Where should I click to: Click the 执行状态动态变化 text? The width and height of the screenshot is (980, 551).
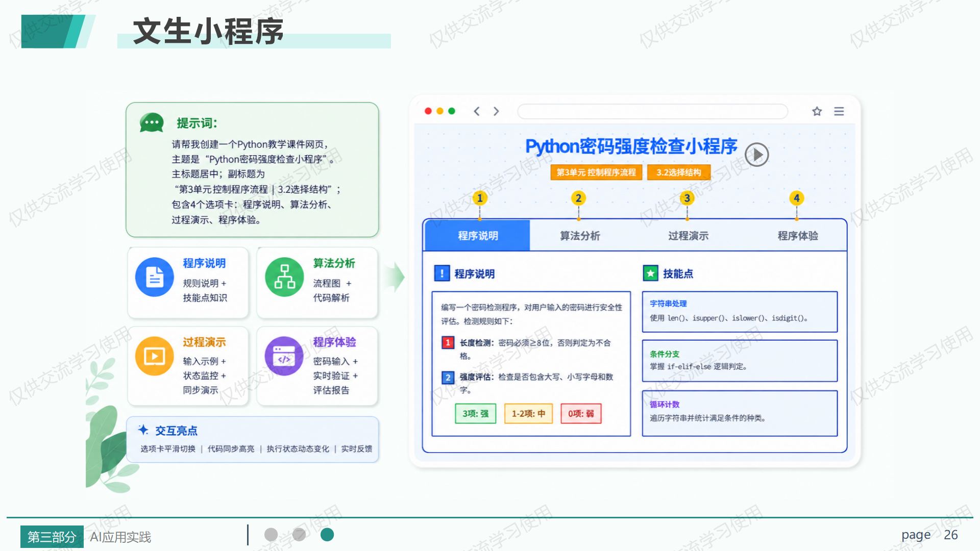pos(298,449)
